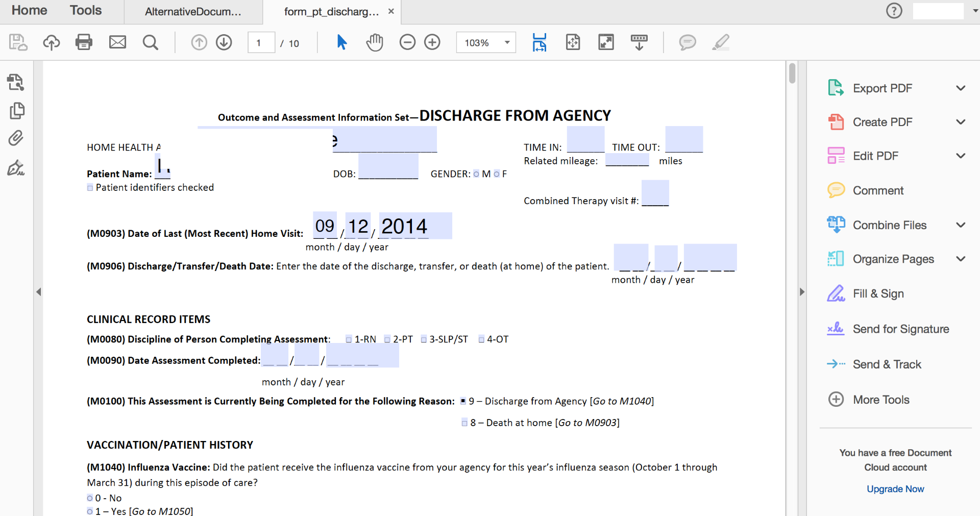Open Send for Signature tool
This screenshot has height=516, width=980.
click(901, 329)
